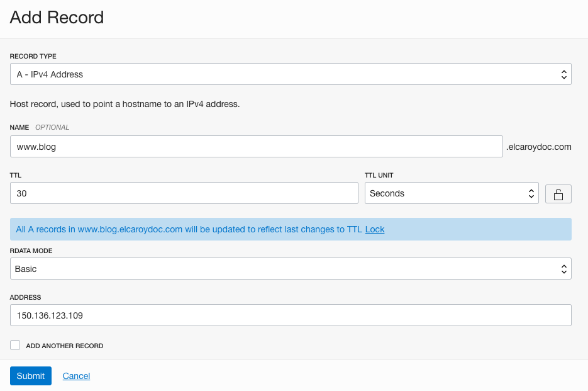Select the TTL field showing 30
The width and height of the screenshot is (588, 391).
[182, 193]
